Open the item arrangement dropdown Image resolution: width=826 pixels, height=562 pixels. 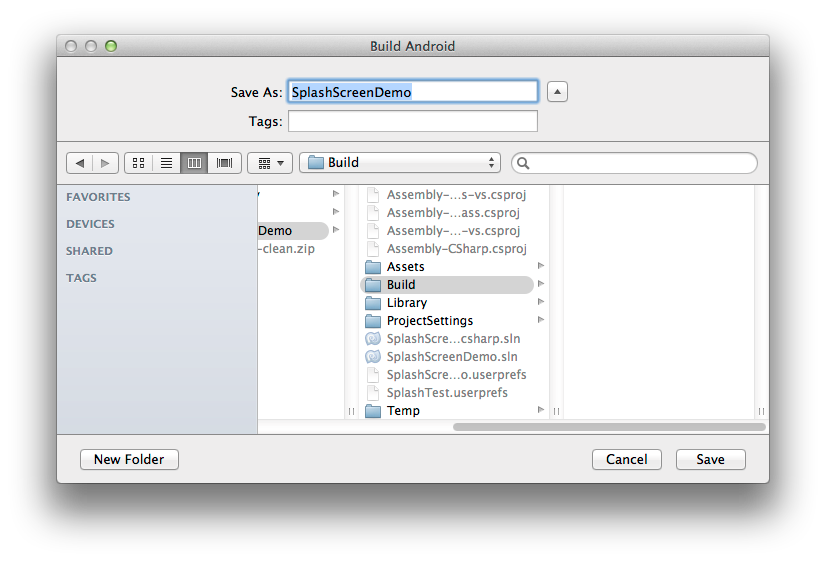[x=270, y=163]
